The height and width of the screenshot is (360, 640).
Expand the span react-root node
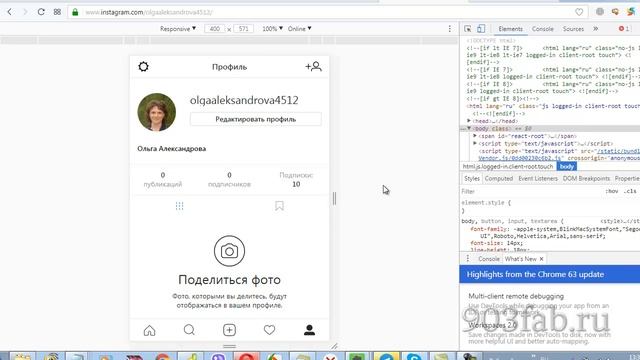coord(475,136)
